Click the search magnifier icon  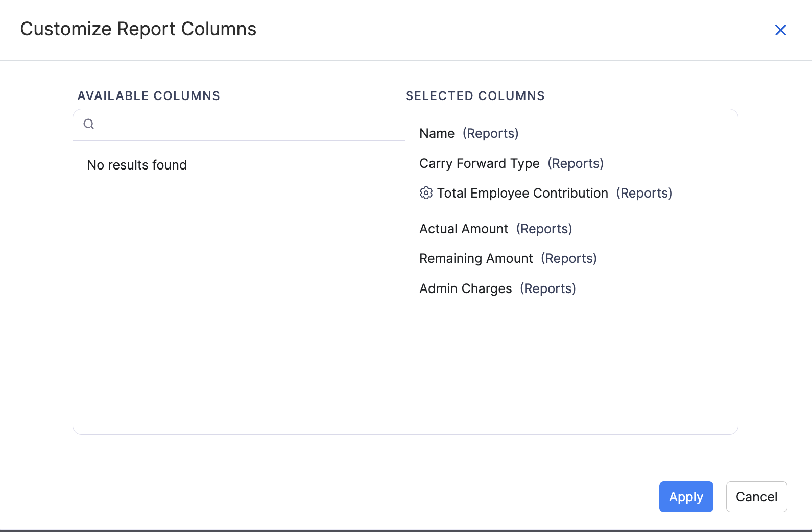point(89,124)
